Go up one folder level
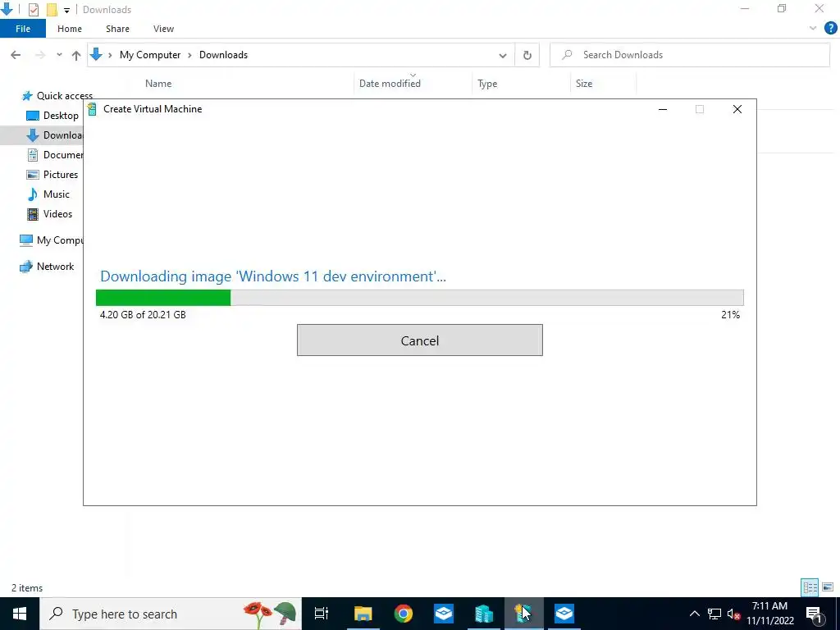840x630 pixels. pyautogui.click(x=76, y=55)
